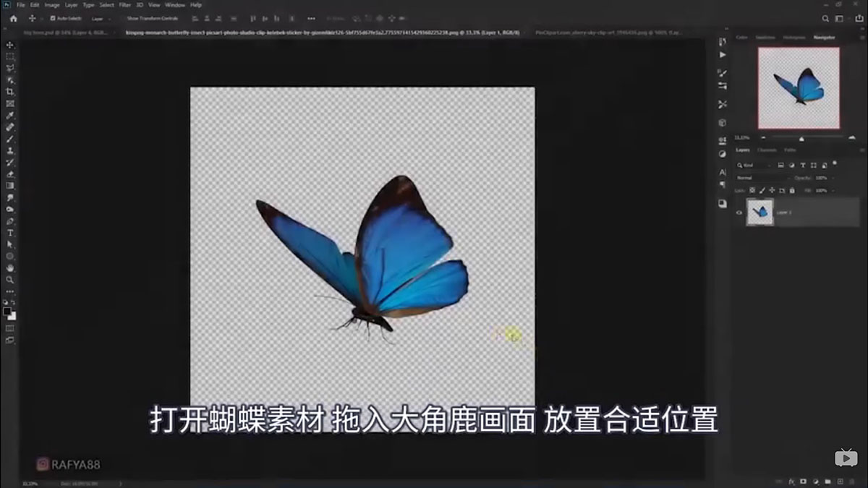Open the Filter menu
Viewport: 868px width, 488px height.
(124, 4)
